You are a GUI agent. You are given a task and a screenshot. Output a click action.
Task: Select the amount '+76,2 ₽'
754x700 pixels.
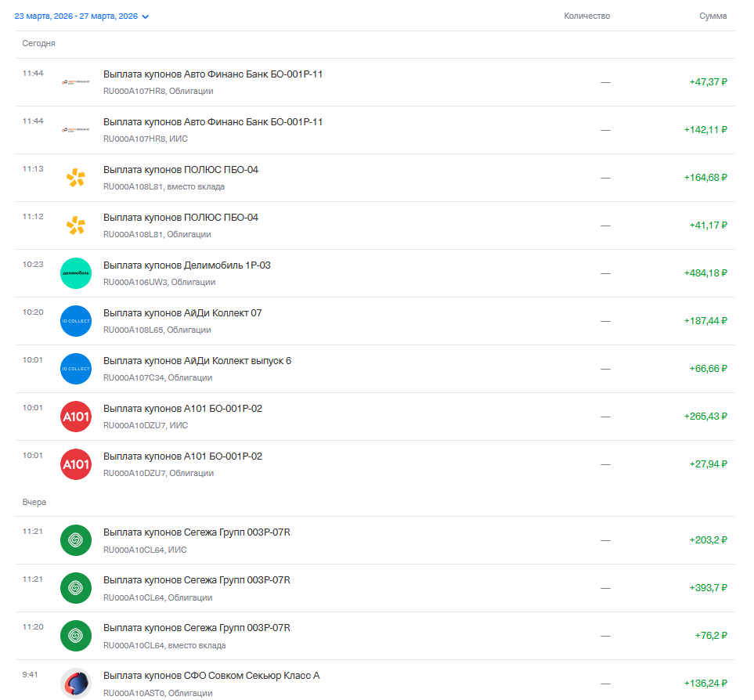point(711,636)
